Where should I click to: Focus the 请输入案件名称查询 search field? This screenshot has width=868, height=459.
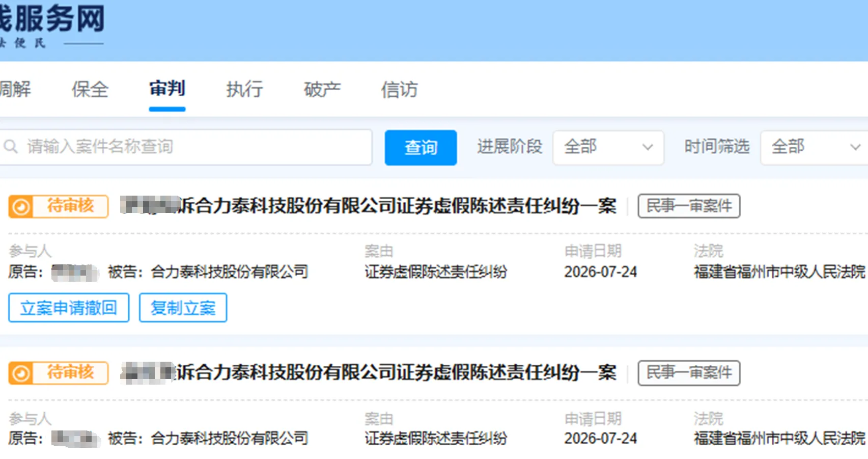tap(186, 147)
